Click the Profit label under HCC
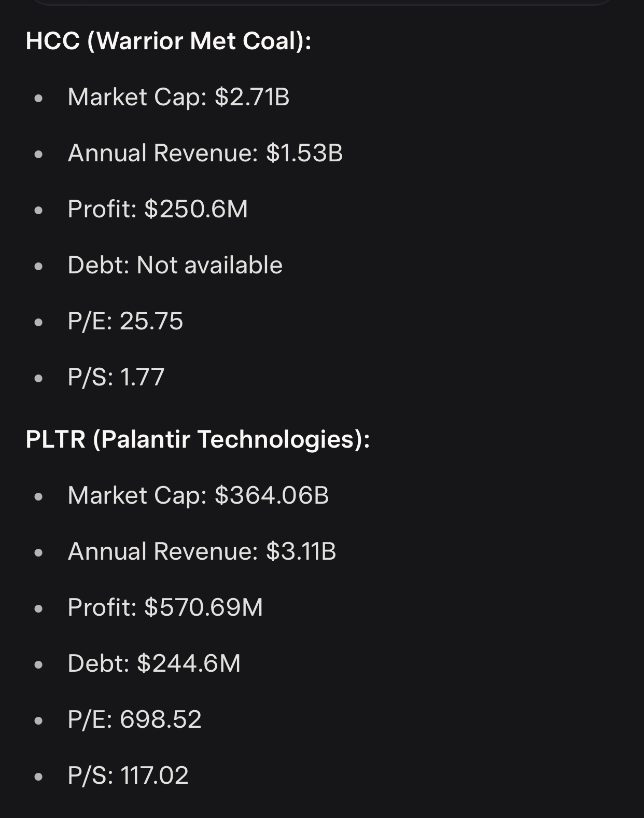The width and height of the screenshot is (644, 818). [102, 209]
